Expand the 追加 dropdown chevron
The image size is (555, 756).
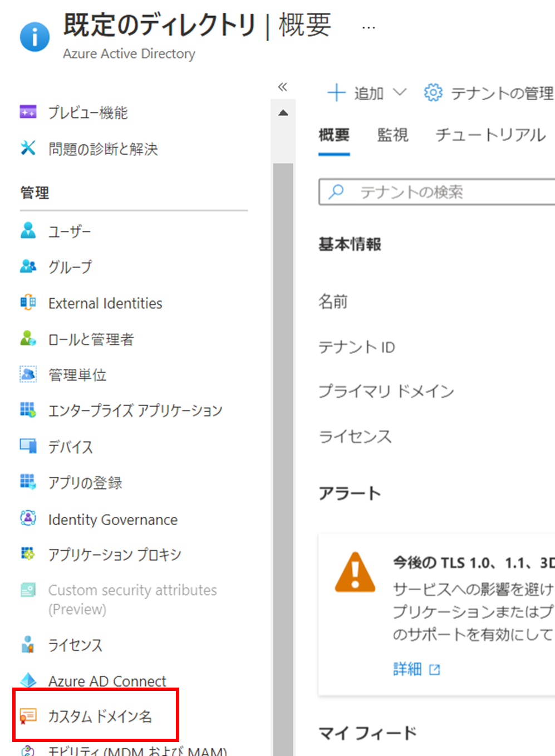400,92
